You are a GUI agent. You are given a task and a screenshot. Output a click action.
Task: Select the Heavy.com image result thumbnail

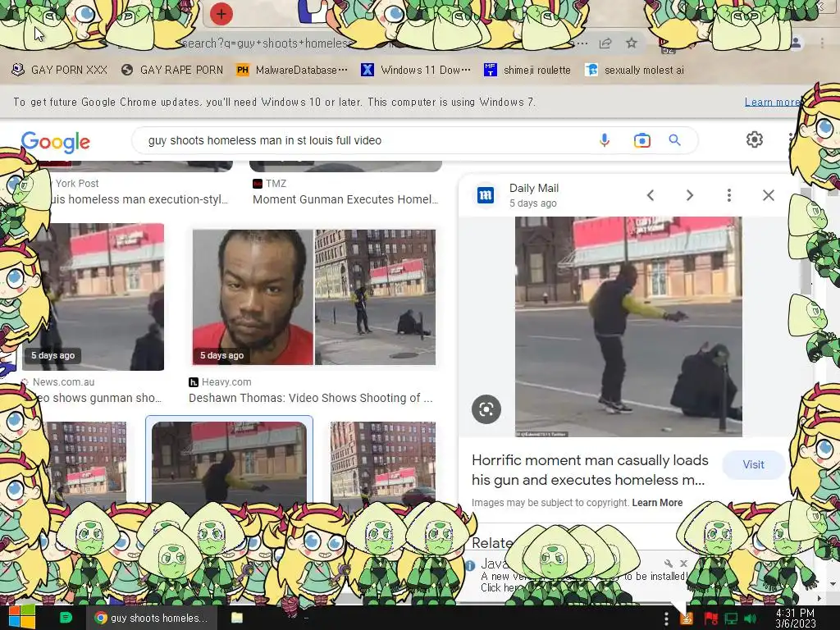pos(314,297)
